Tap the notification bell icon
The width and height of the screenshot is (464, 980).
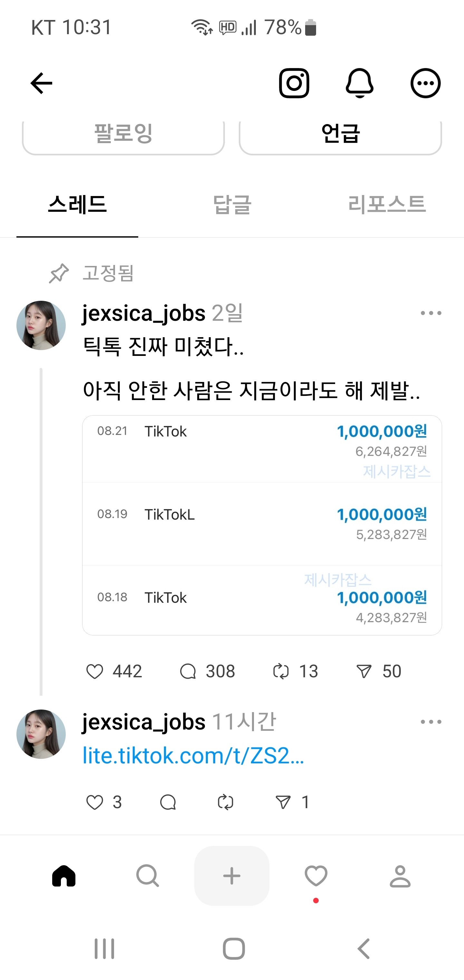pos(359,83)
